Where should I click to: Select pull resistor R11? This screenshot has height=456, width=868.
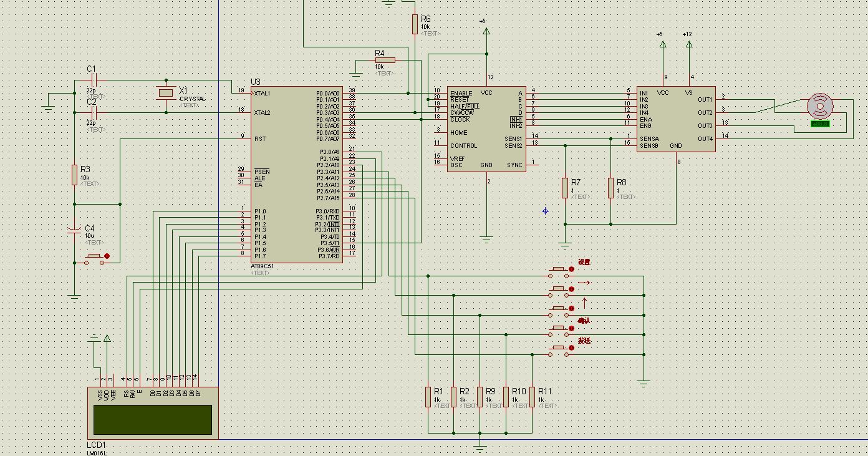tap(533, 397)
